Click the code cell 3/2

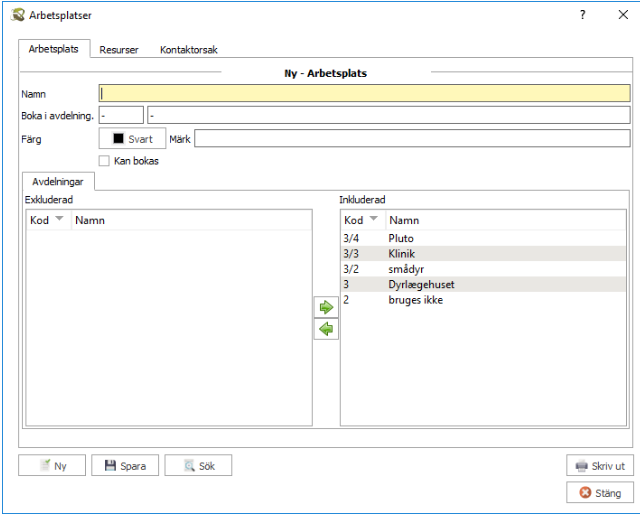click(x=351, y=269)
